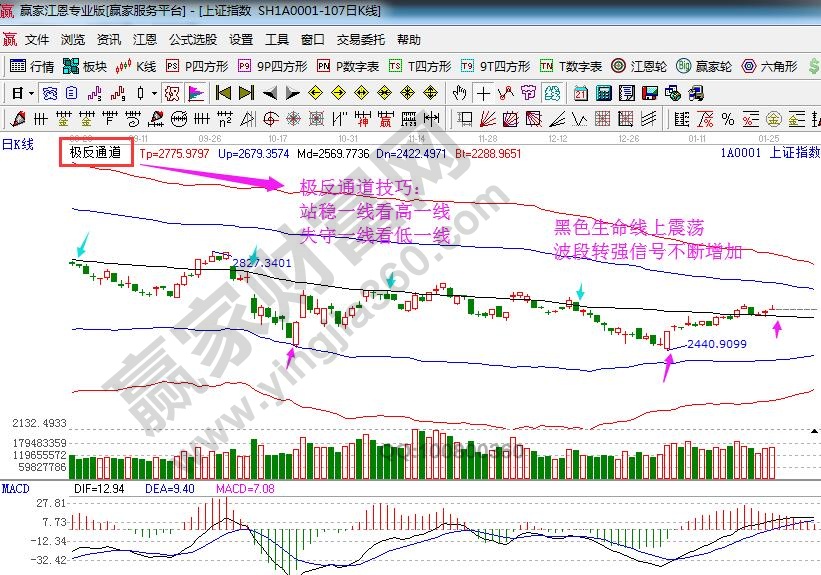The image size is (821, 575).
Task: Expand the 日 period dropdown arrow
Action: click(32, 93)
